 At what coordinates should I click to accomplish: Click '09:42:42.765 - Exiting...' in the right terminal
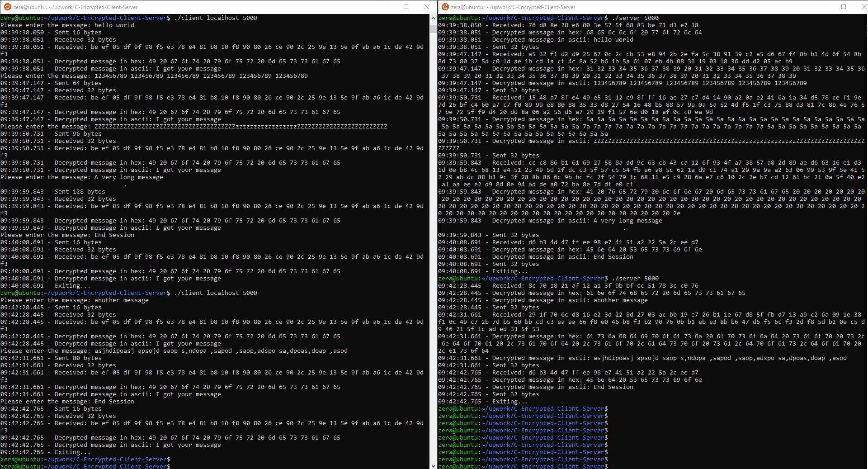[483, 402]
